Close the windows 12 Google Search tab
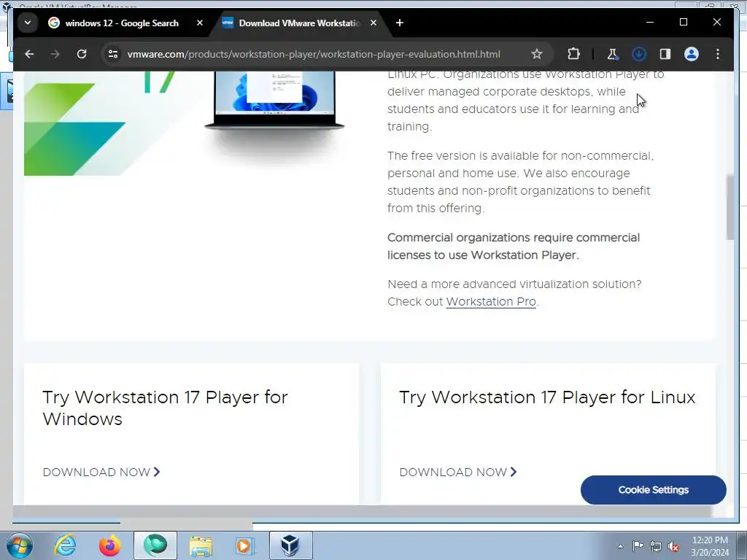Screen dimensions: 747x560 pyautogui.click(x=200, y=23)
